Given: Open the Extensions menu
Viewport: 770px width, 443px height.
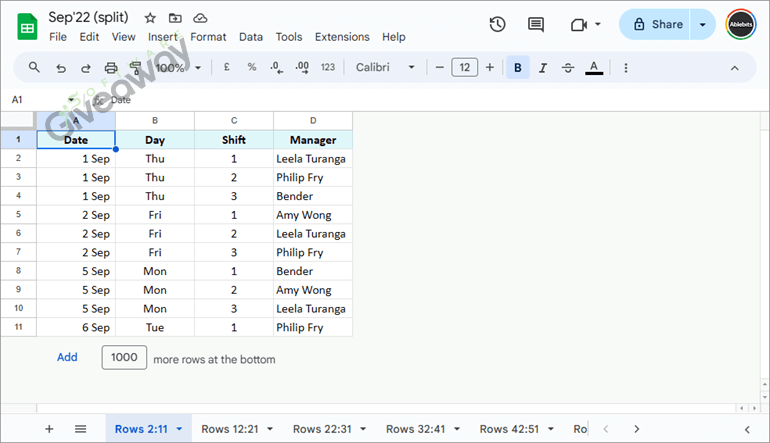Looking at the screenshot, I should (x=342, y=37).
